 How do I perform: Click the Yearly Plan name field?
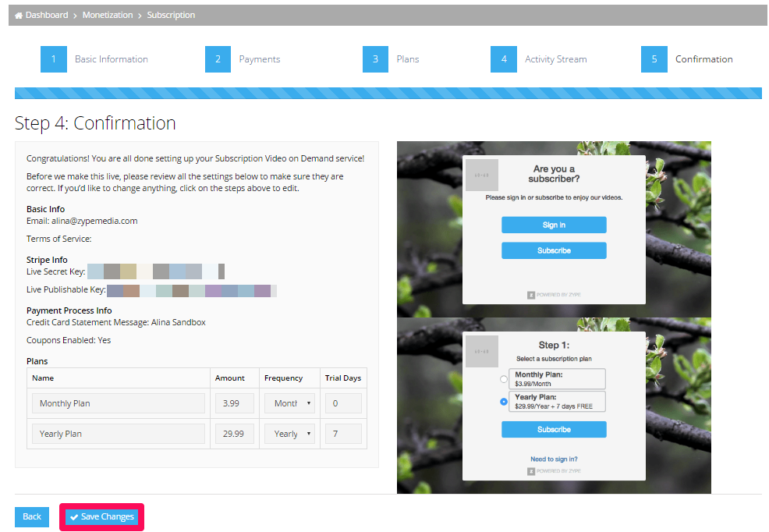[119, 434]
